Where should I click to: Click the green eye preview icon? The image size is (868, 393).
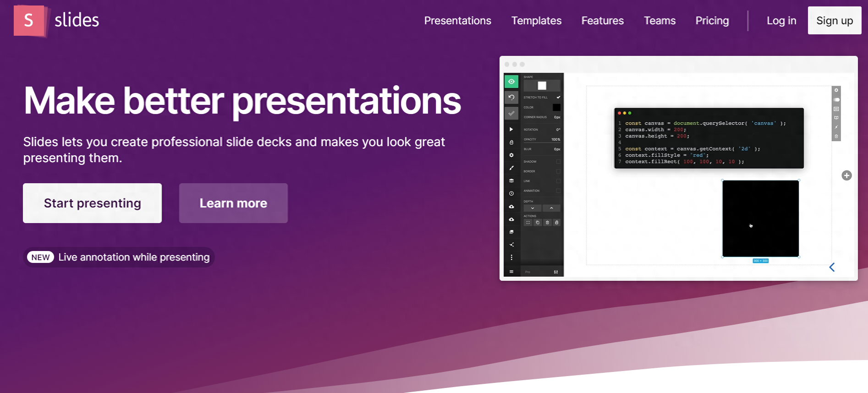(x=511, y=82)
